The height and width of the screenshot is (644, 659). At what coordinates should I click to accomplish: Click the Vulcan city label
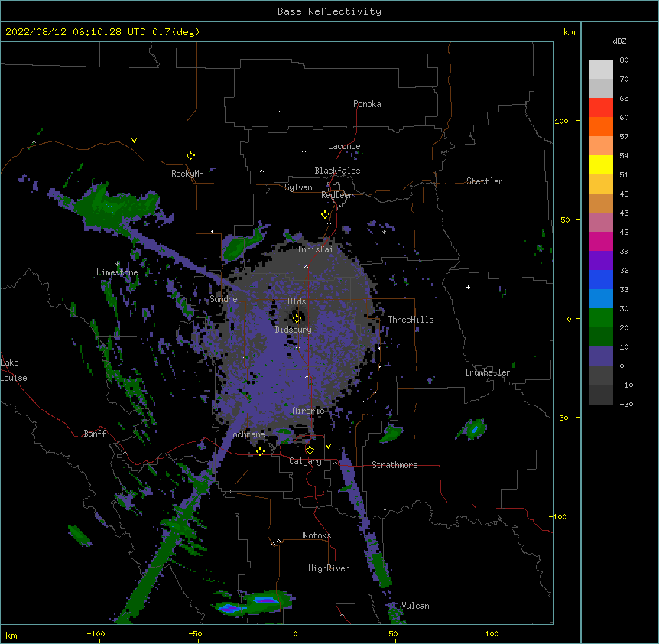coord(415,606)
